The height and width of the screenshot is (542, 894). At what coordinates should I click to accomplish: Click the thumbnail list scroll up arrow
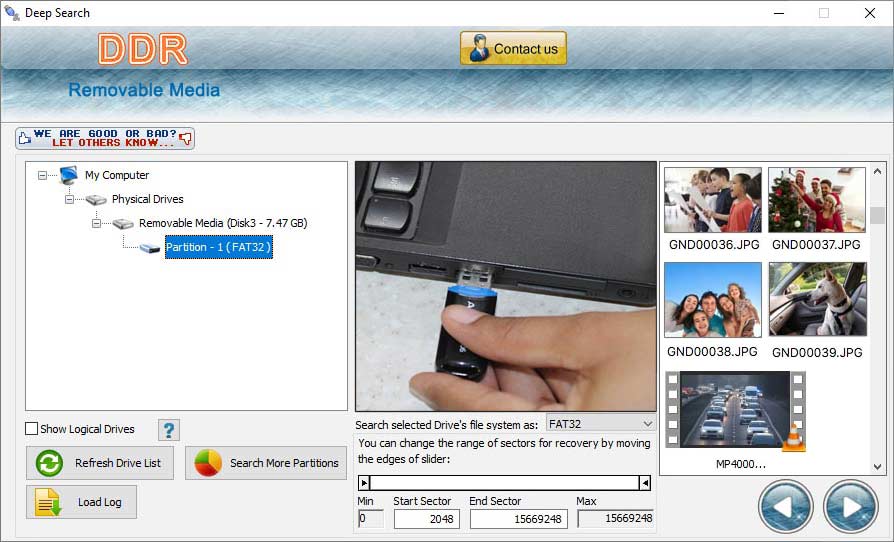[877, 171]
